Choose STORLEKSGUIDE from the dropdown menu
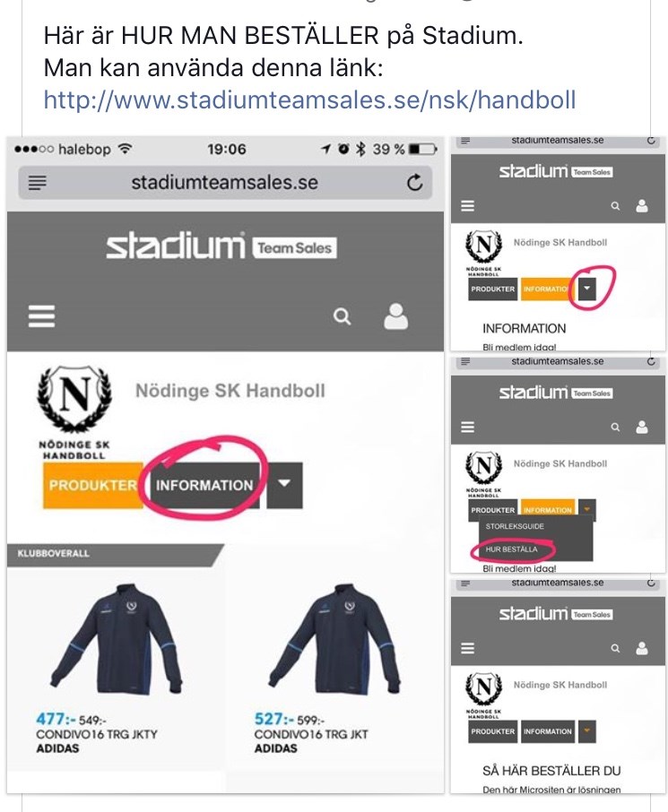The width and height of the screenshot is (668, 812). 515,526
